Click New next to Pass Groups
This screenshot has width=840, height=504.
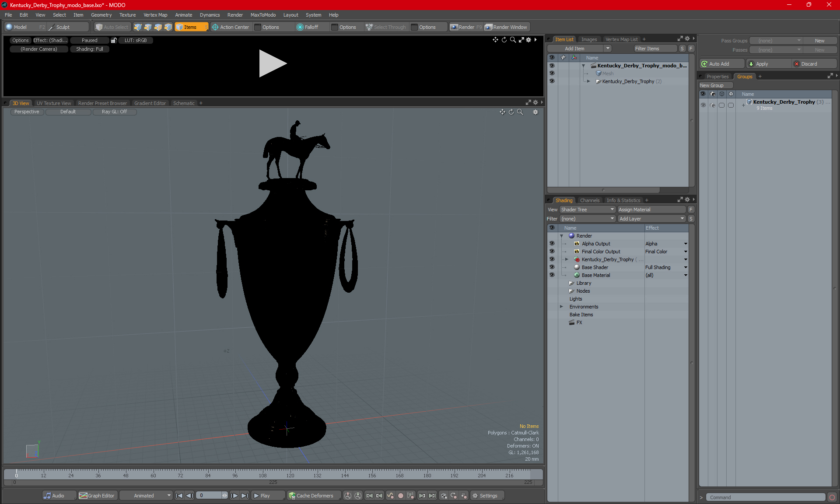(819, 41)
